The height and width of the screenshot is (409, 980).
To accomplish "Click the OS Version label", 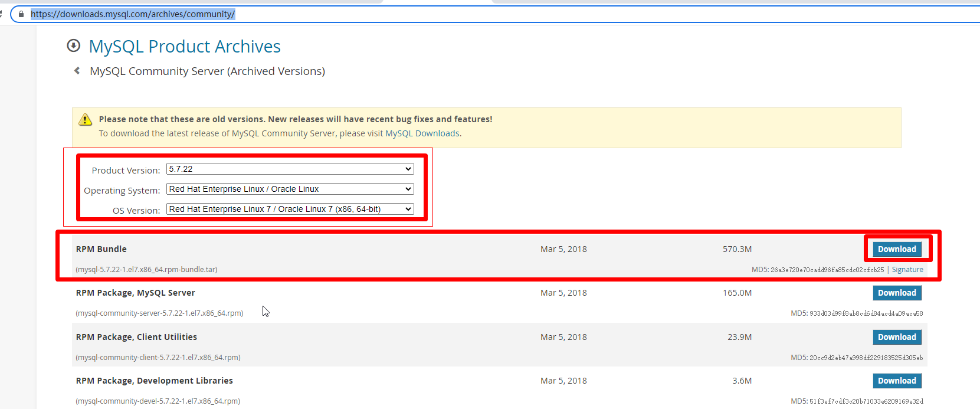I will tap(136, 211).
